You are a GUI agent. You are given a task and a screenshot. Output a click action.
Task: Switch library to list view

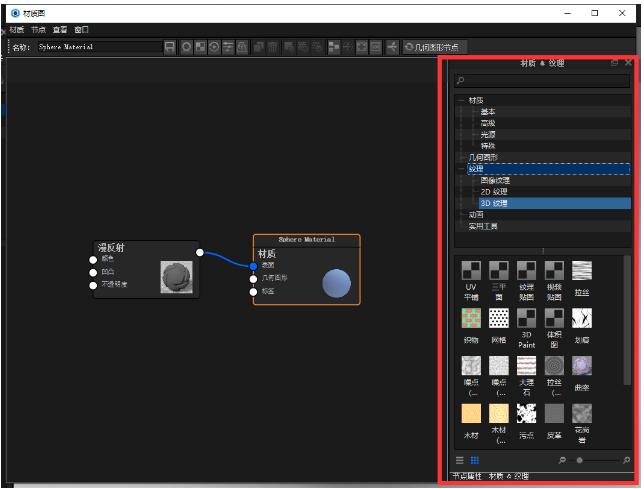461,460
